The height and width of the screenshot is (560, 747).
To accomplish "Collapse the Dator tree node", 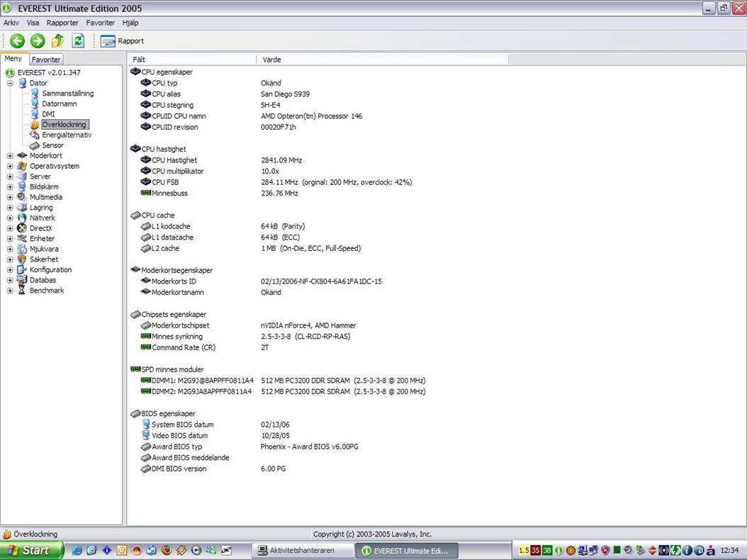I will [x=10, y=83].
